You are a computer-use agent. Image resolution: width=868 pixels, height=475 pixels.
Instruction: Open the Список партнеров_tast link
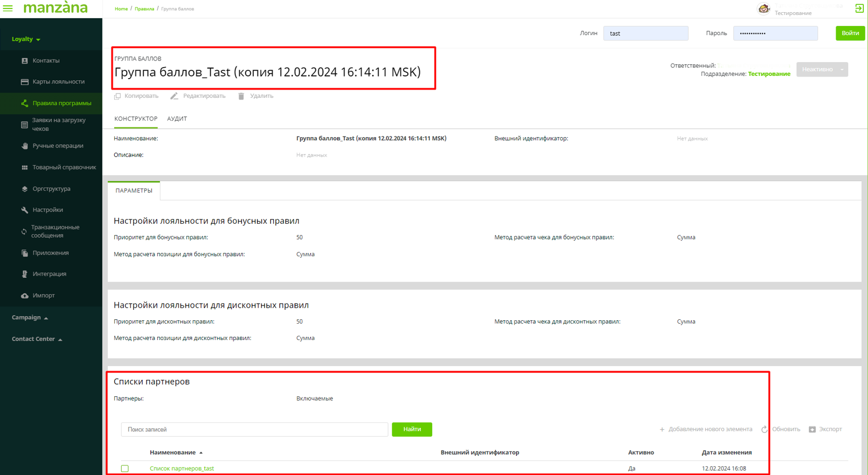182,469
